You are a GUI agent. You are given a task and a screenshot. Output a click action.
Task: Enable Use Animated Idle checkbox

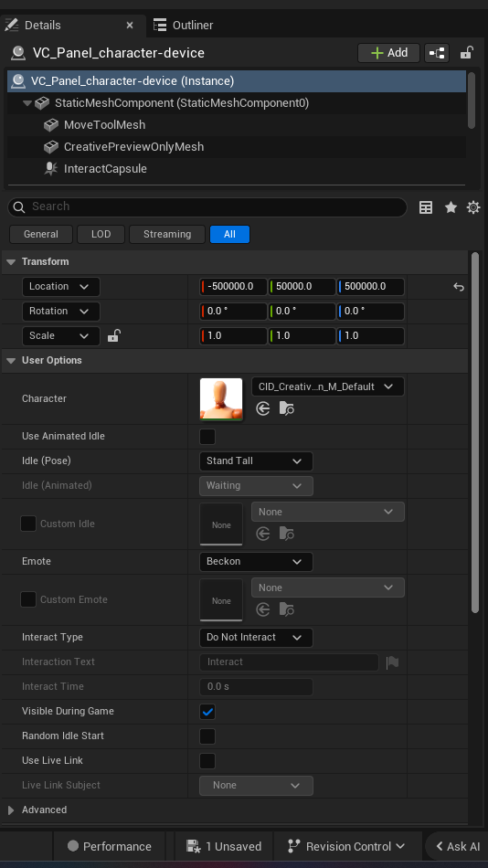[x=207, y=437]
